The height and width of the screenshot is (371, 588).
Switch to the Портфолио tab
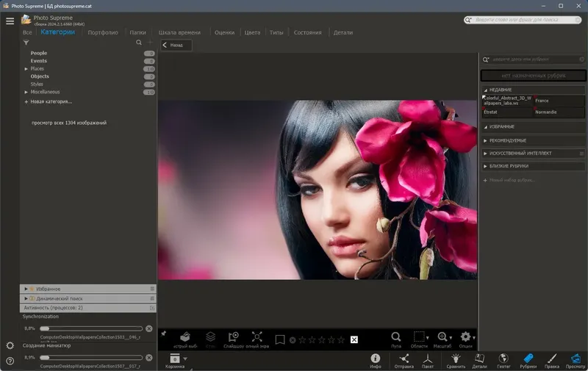coord(103,33)
